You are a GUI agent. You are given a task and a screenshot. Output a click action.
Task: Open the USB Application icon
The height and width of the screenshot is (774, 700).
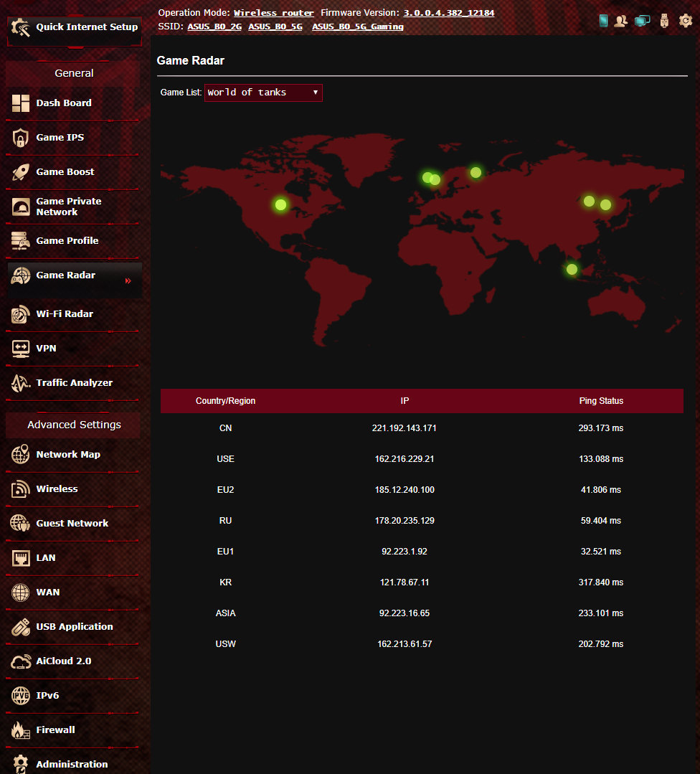click(x=20, y=627)
